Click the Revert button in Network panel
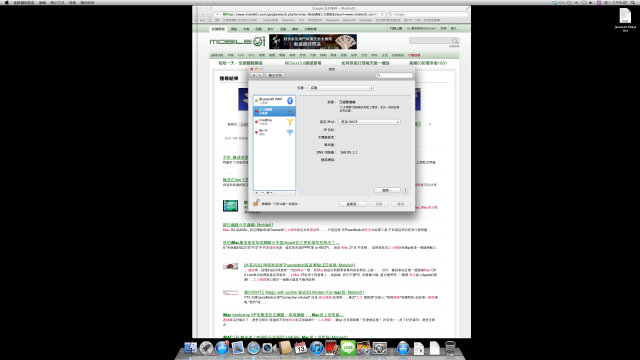This screenshot has width=640, height=360. tap(379, 204)
